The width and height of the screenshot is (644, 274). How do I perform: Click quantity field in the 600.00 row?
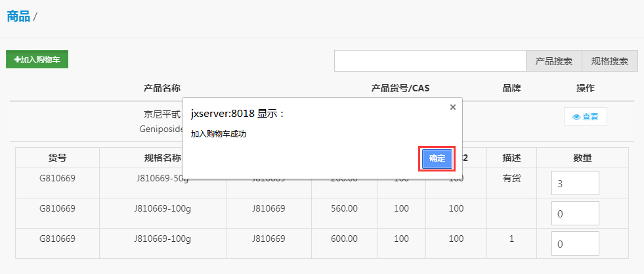pos(575,244)
